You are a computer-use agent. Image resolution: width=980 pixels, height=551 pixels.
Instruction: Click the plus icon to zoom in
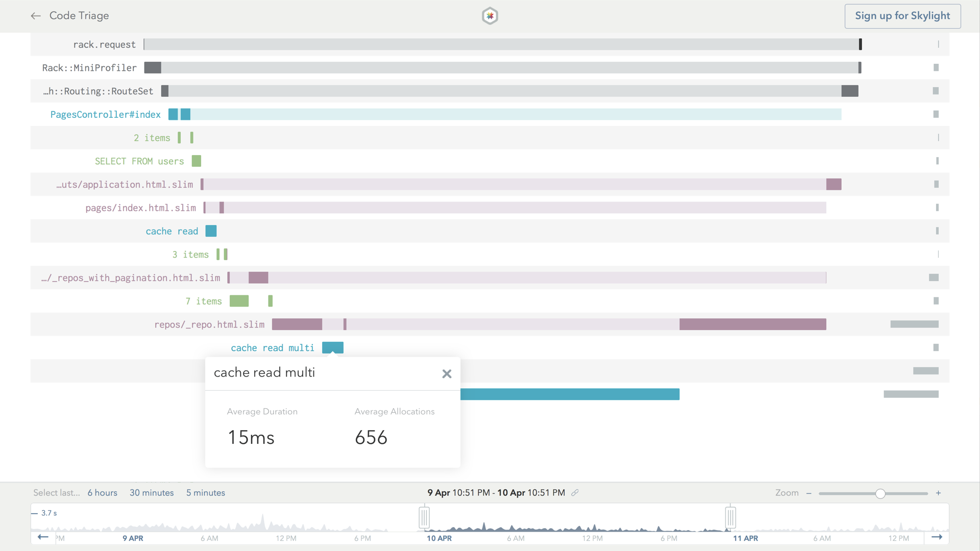click(939, 493)
